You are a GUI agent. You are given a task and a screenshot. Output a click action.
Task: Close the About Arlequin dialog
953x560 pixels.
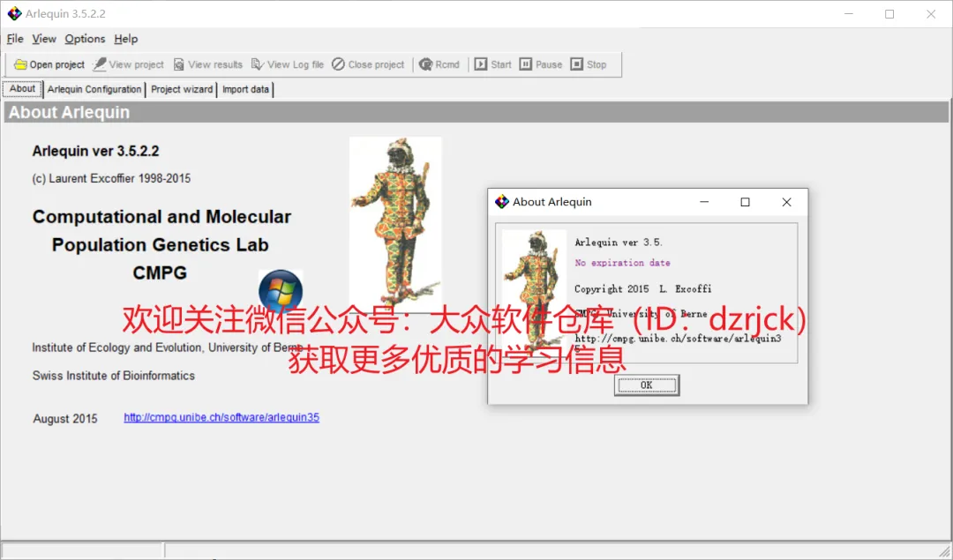(786, 202)
